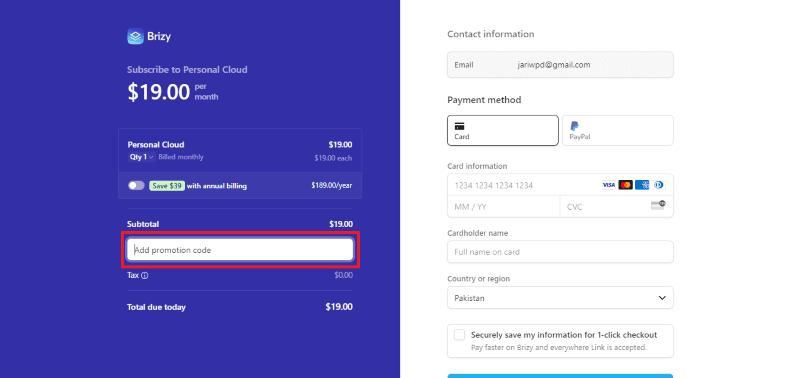Click the $0.00 tax amount
This screenshot has height=378, width=800.
point(343,275)
